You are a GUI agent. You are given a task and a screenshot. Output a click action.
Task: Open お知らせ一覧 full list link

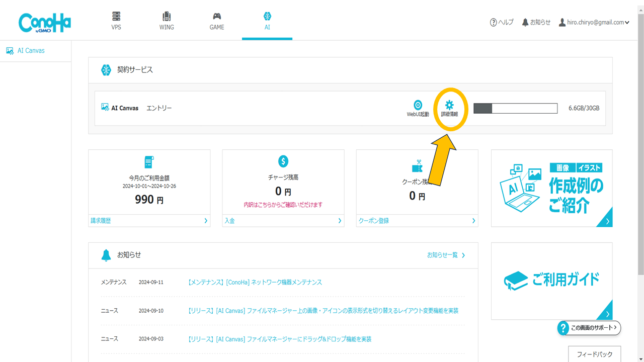[446, 255]
